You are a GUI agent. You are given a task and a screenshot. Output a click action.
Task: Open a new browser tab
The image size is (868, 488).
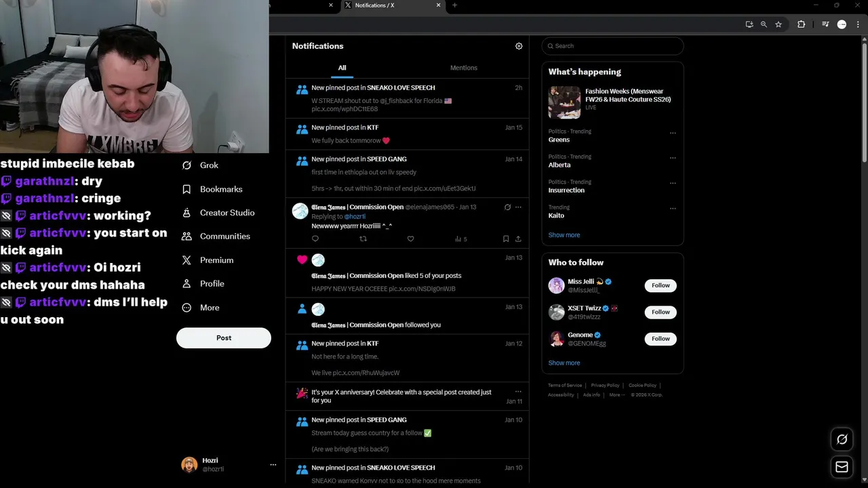point(454,5)
